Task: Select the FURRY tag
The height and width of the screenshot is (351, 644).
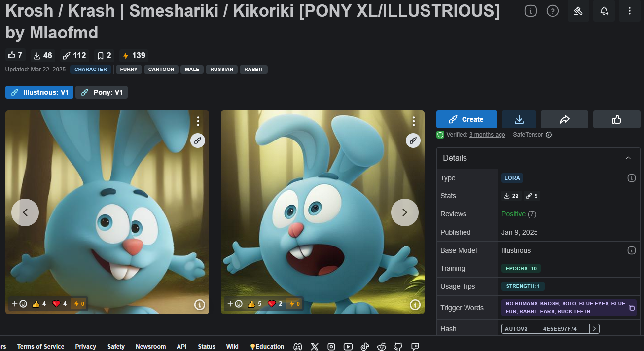Action: pos(129,70)
